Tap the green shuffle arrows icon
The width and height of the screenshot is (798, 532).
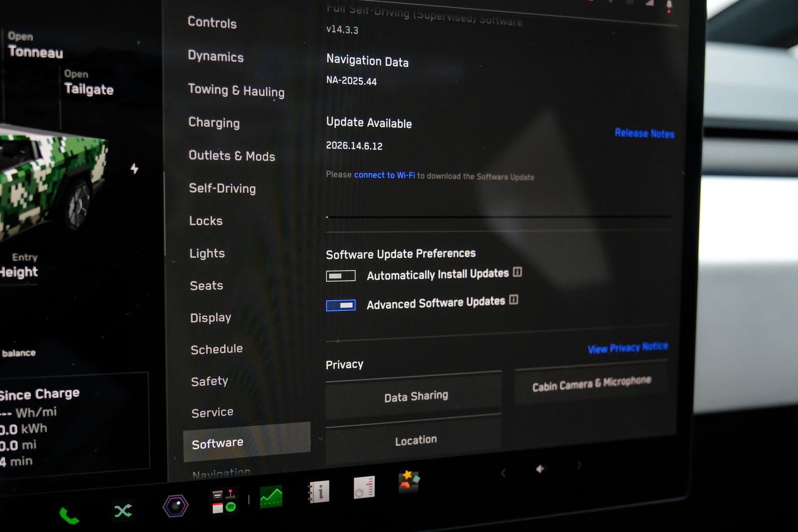coord(123,511)
